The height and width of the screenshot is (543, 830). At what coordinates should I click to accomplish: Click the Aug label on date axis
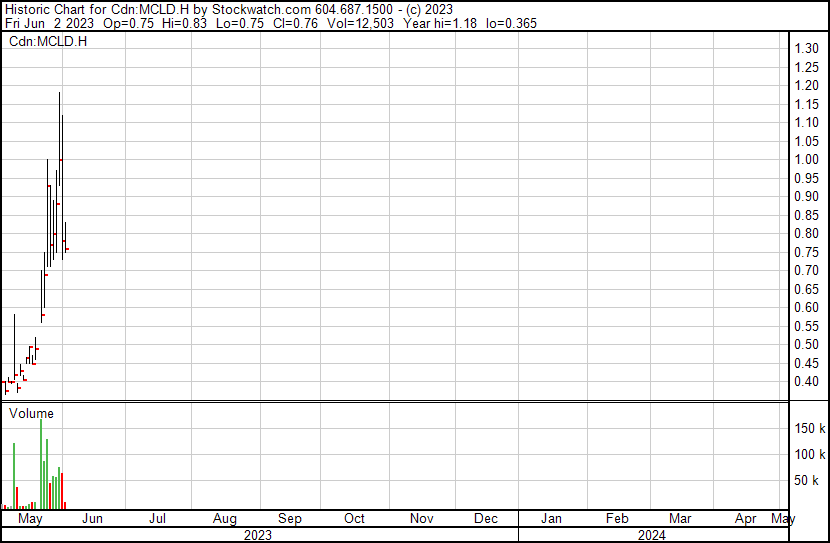225,519
